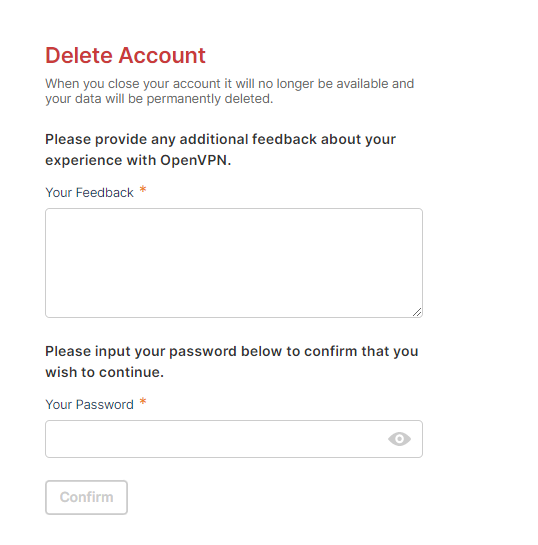Click the red Delete Account heading
This screenshot has height=545, width=538.
coord(125,55)
